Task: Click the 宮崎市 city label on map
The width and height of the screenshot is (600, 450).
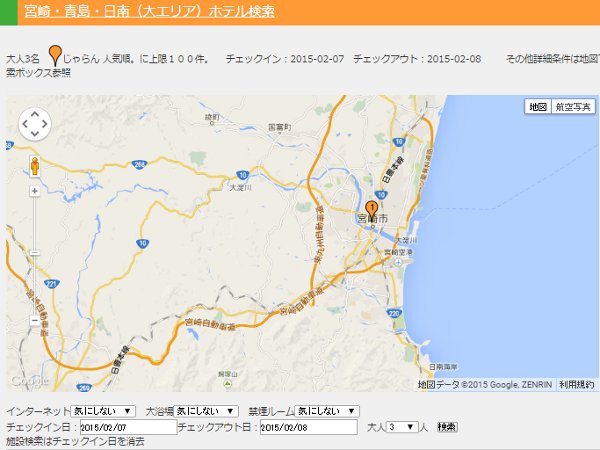Action: point(373,218)
